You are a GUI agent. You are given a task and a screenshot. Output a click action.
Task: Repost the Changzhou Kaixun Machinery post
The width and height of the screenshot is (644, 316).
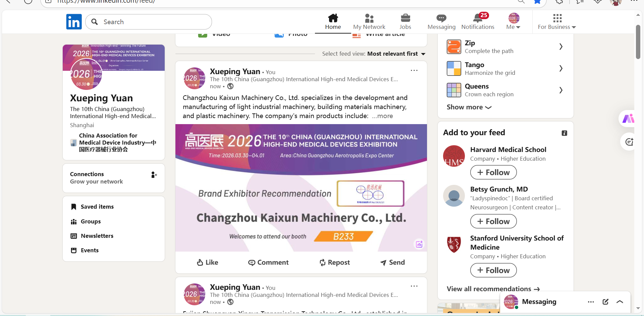pos(334,262)
